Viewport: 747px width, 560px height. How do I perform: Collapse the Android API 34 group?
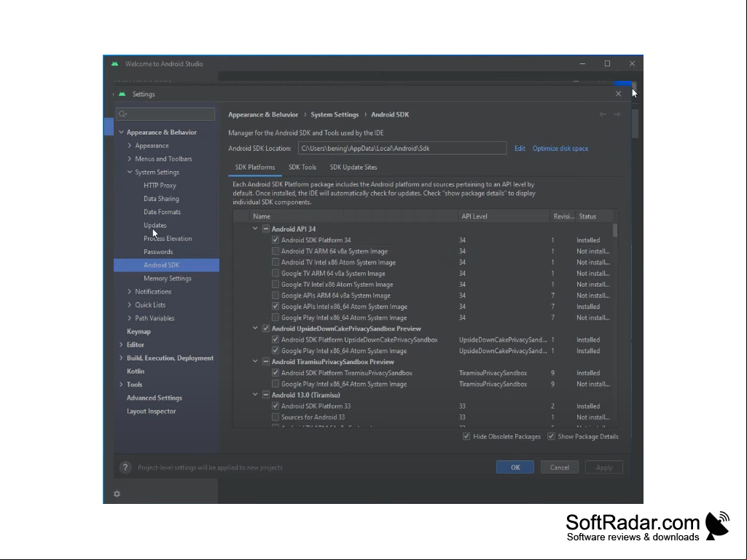pyautogui.click(x=255, y=229)
